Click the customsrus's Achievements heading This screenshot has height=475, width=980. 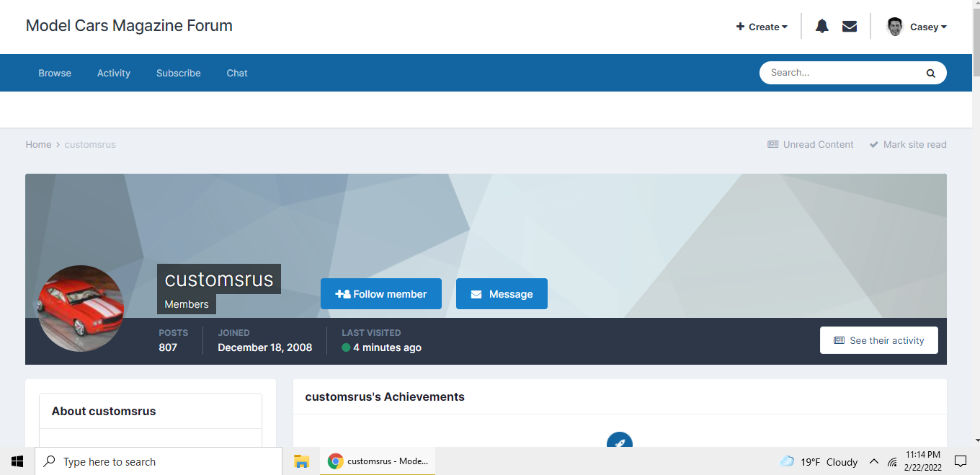pos(385,396)
